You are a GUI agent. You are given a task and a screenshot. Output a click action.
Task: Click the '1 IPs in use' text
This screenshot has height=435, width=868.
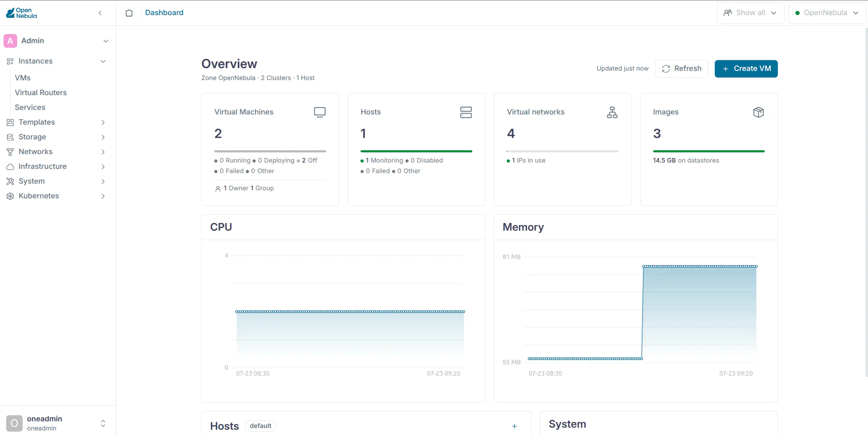529,160
